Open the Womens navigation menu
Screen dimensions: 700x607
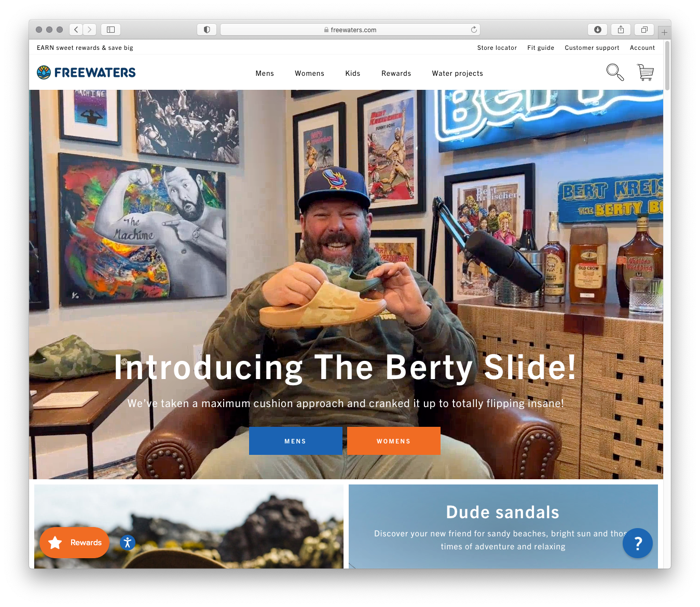(309, 73)
